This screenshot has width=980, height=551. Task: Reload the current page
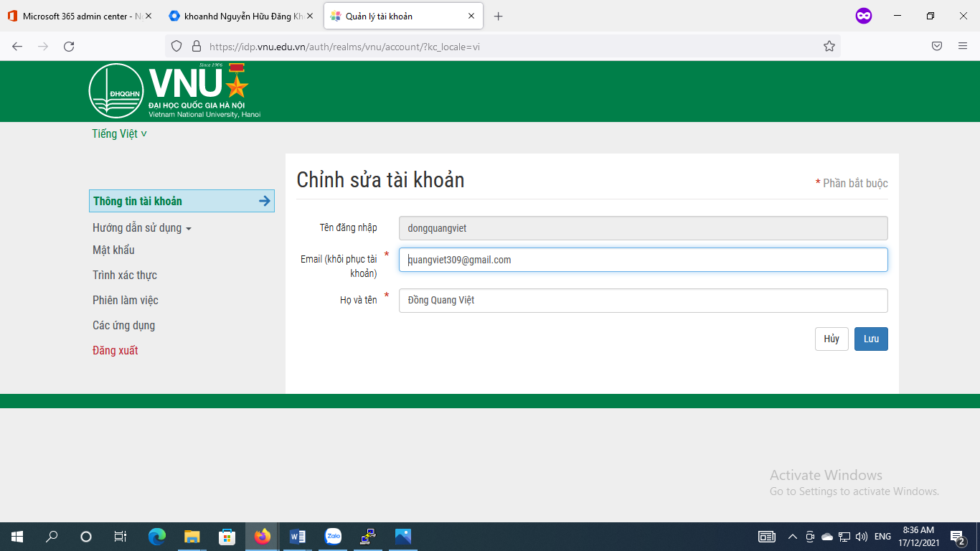pyautogui.click(x=69, y=45)
